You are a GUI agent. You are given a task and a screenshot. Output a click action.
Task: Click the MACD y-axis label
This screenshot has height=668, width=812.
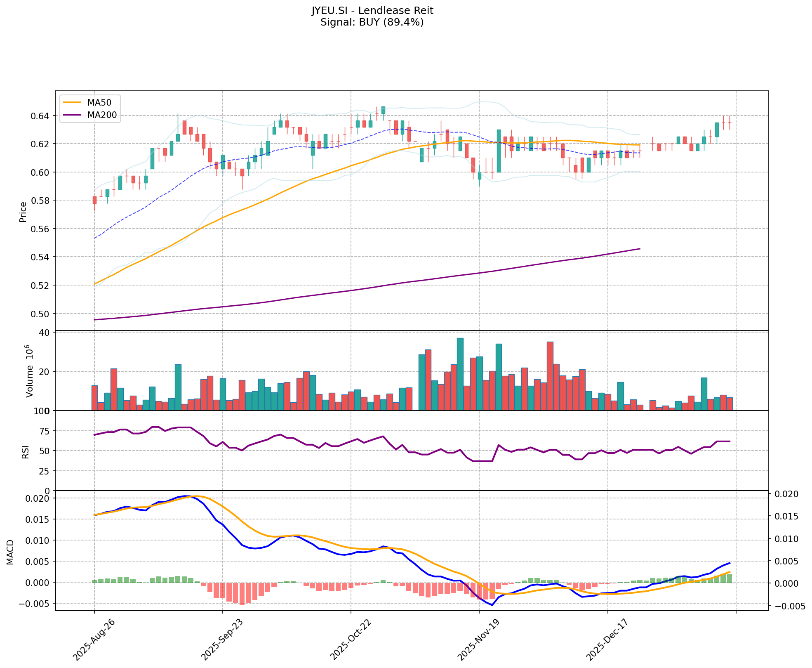click(x=10, y=552)
